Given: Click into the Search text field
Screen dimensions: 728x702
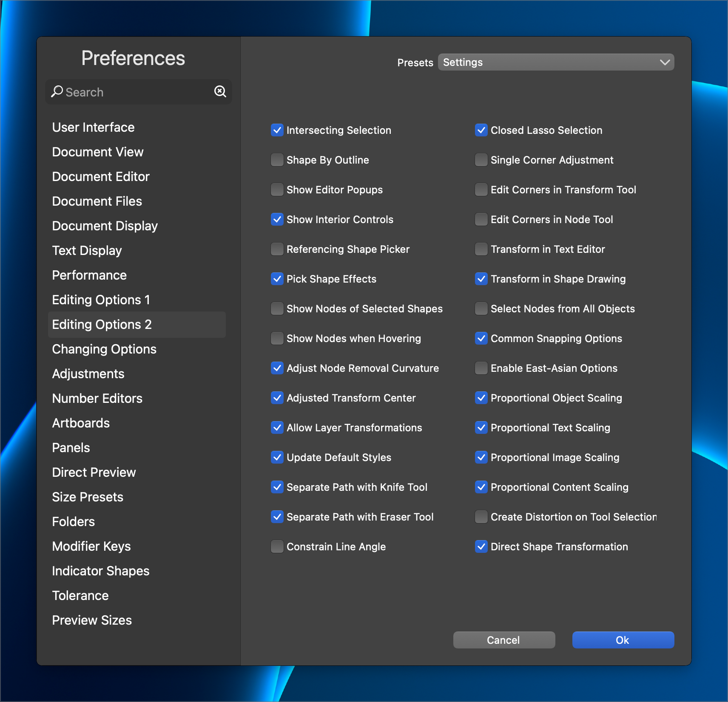Looking at the screenshot, I should 136,92.
